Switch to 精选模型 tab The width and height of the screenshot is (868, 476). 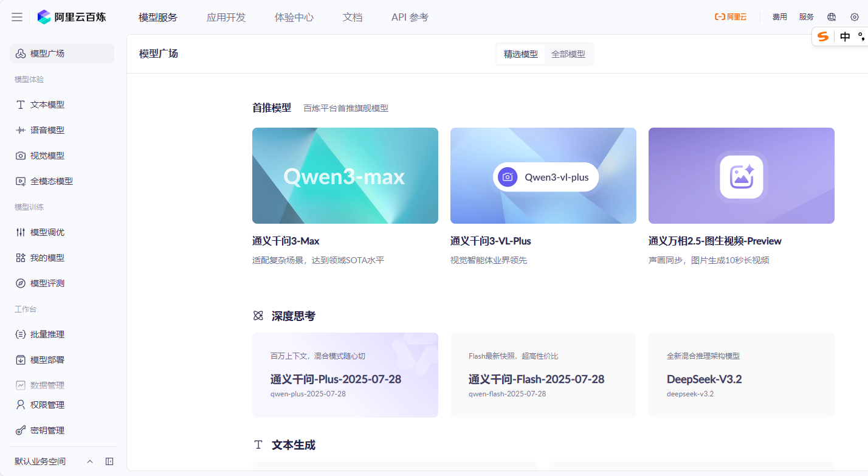pyautogui.click(x=521, y=54)
